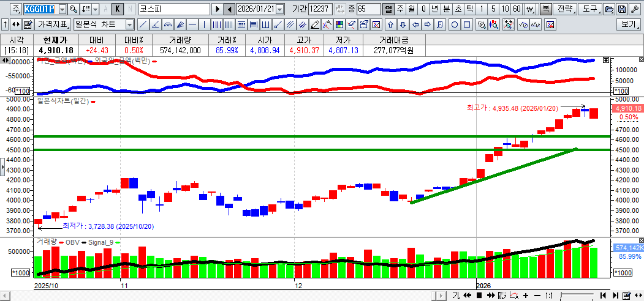
Task: Expand the stock code KGG01P dropdown
Action: tap(62, 9)
